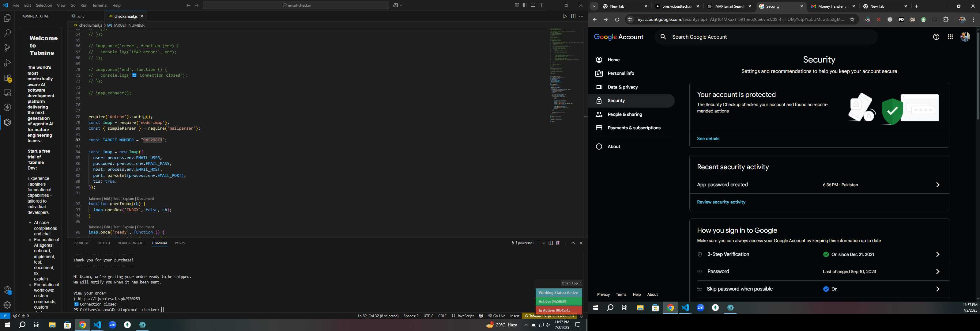Toggle Insert mode indicator in status bar
The height and width of the screenshot is (331, 980).
(515, 316)
